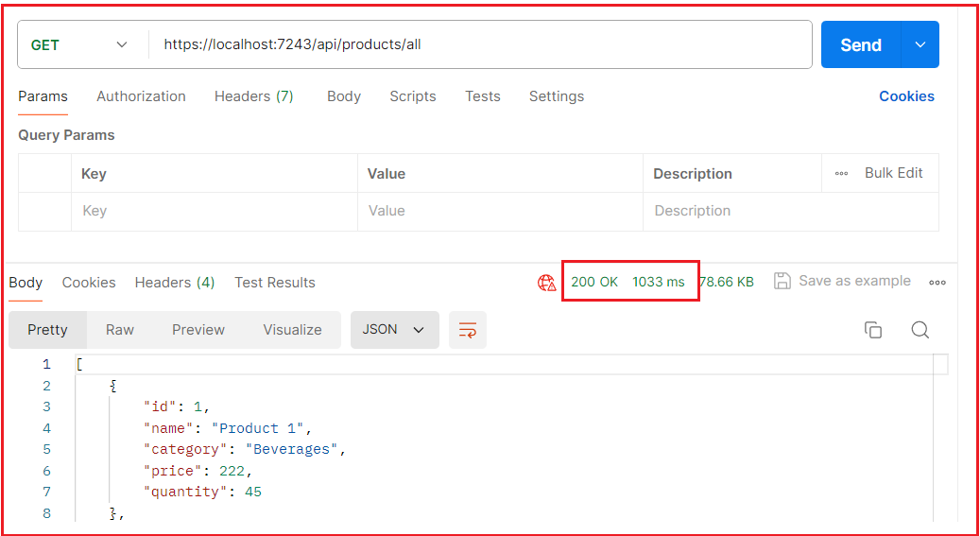Click the request URL input field
The image size is (980, 536).
(x=473, y=44)
